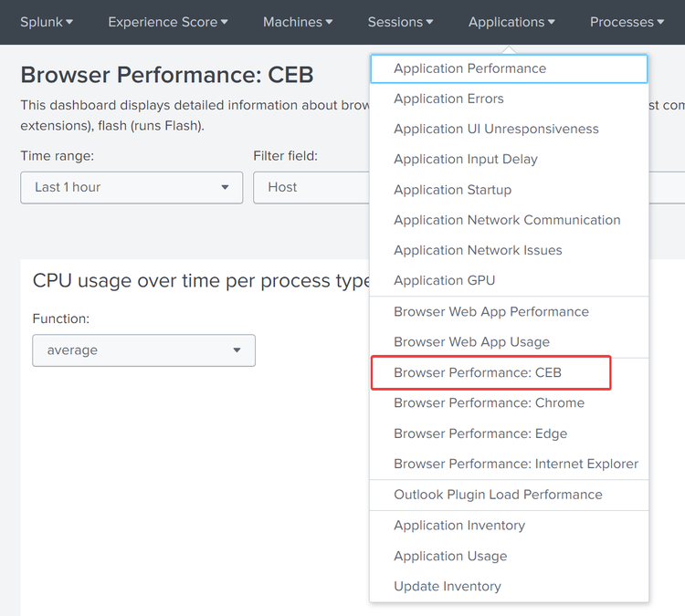Select Application Usage menu item
The height and width of the screenshot is (616, 685).
pyautogui.click(x=509, y=556)
